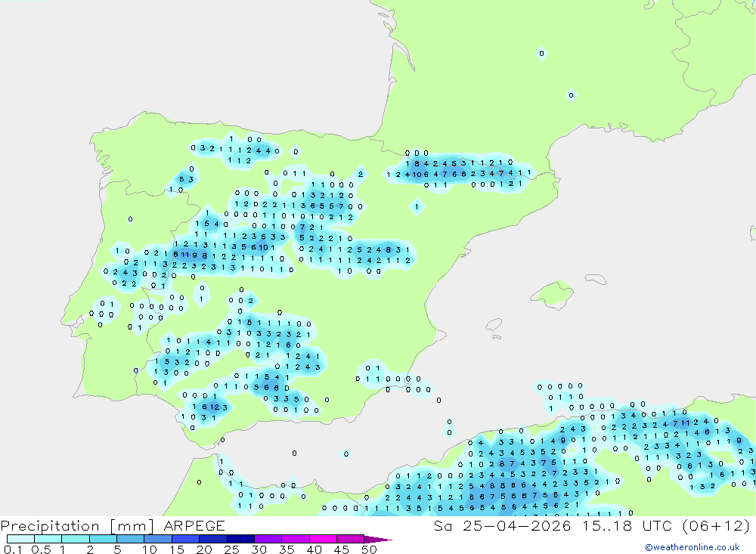Pick the 15–20 mm blue legend box
Image resolution: width=756 pixels, height=554 pixels.
pyautogui.click(x=186, y=539)
